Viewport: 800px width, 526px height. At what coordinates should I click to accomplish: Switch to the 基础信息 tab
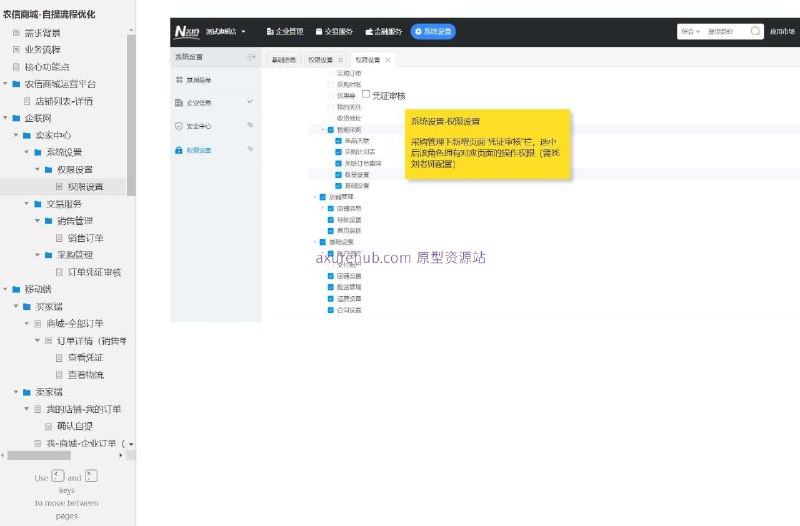pos(284,60)
